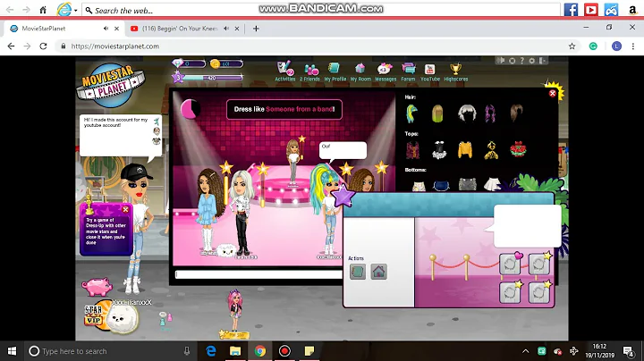
Task: Open the Activities menu icon
Action: pos(284,71)
